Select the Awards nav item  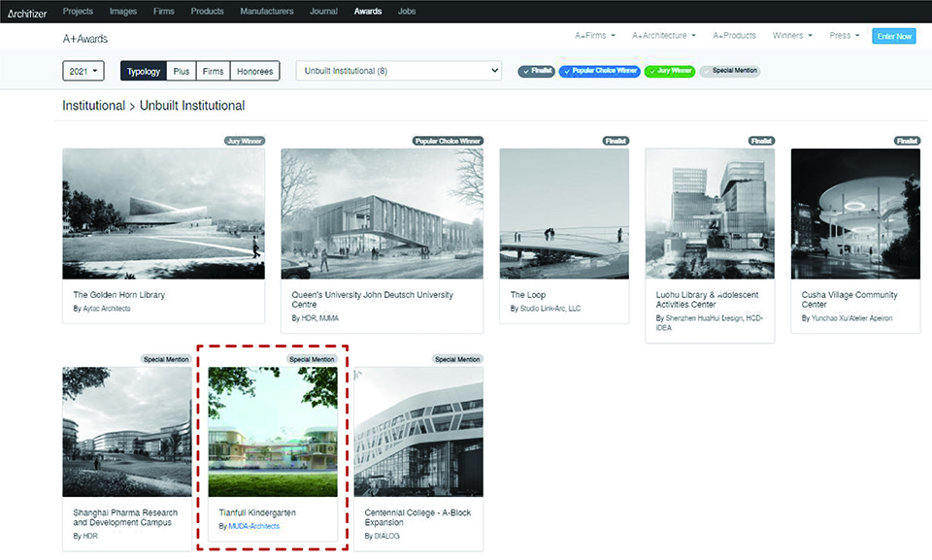pyautogui.click(x=368, y=12)
